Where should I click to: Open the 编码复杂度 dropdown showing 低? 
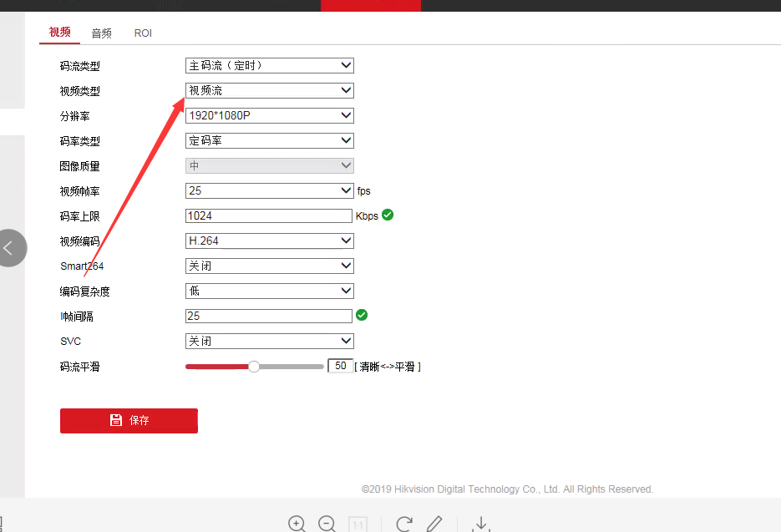pyautogui.click(x=270, y=291)
